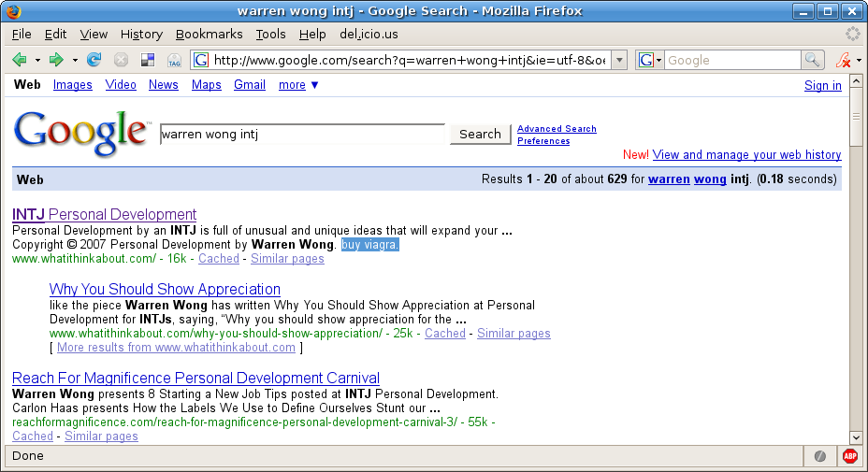
Task: Switch to Google Images search
Action: coord(73,85)
